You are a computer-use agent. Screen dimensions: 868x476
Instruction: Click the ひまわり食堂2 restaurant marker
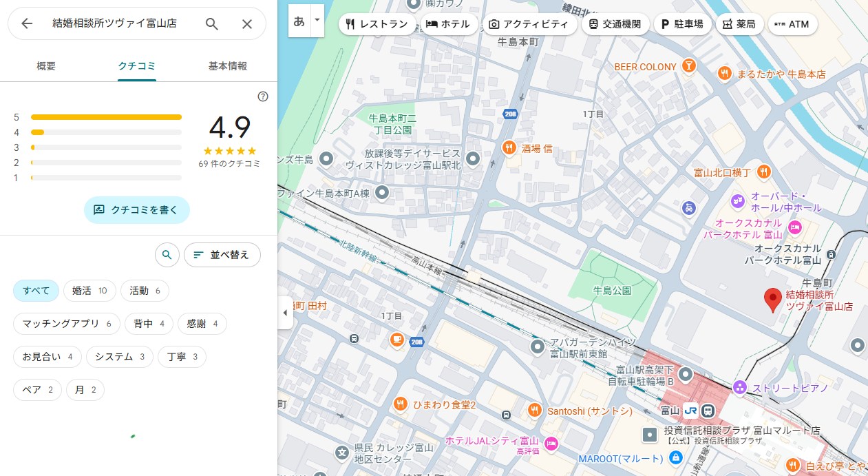click(x=399, y=404)
